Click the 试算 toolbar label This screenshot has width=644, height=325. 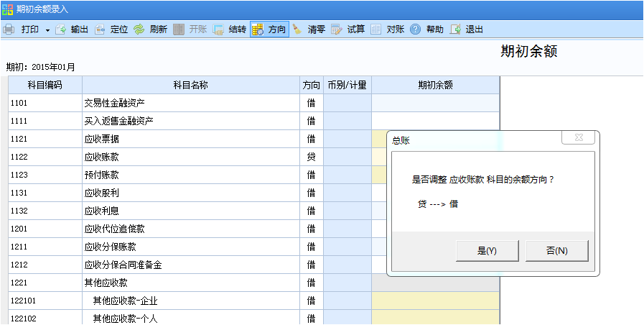(356, 29)
